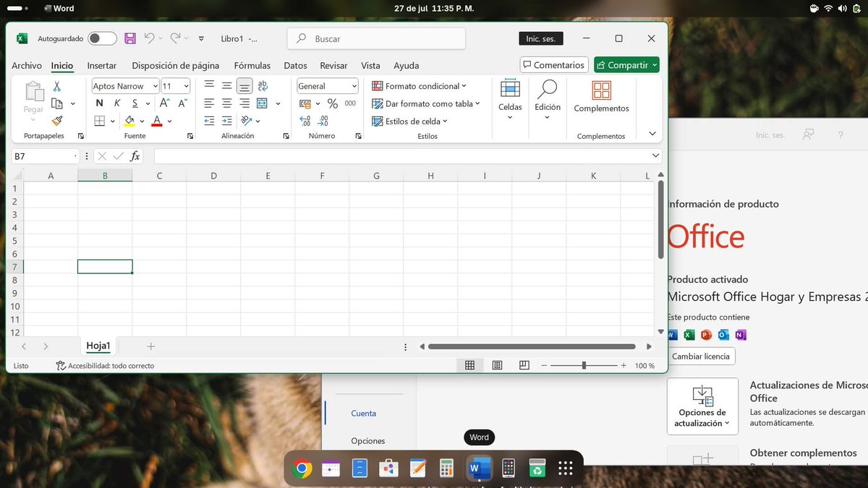
Task: Collapse the ribbon with chevron
Action: point(652,134)
